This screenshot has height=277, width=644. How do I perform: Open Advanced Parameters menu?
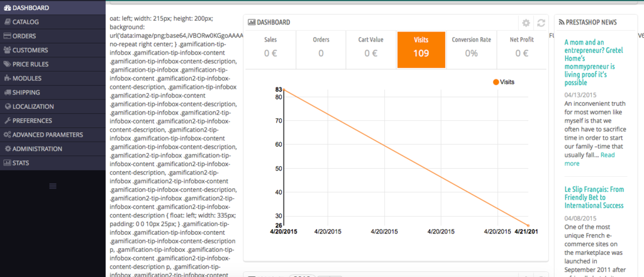point(53,135)
